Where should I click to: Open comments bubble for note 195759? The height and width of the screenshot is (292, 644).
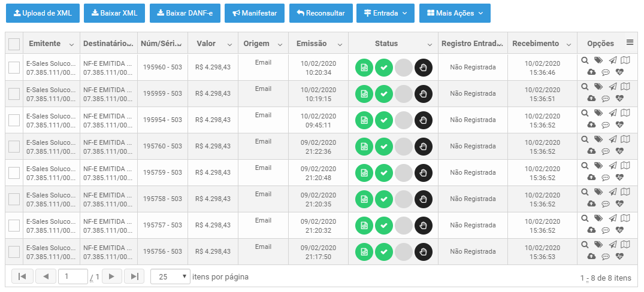[606, 178]
